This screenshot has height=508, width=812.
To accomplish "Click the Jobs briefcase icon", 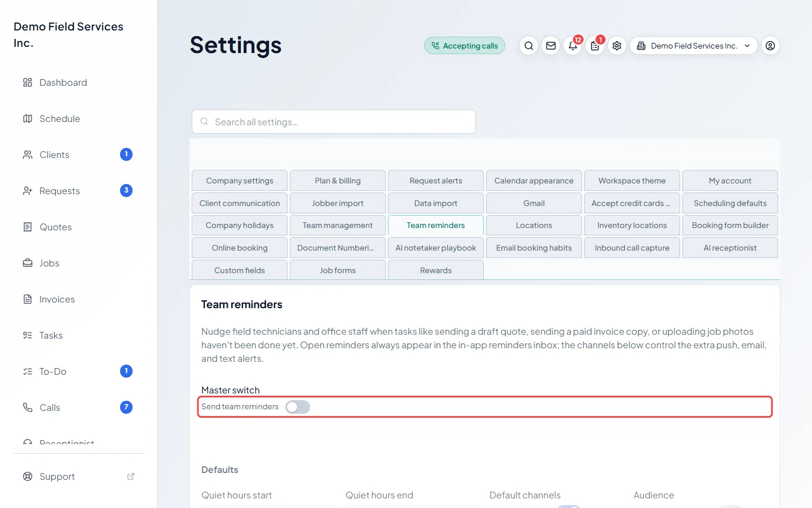I will coord(28,263).
